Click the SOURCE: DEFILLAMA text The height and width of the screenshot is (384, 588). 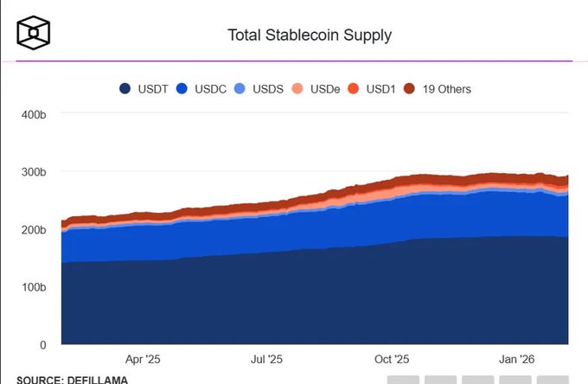pos(72,379)
